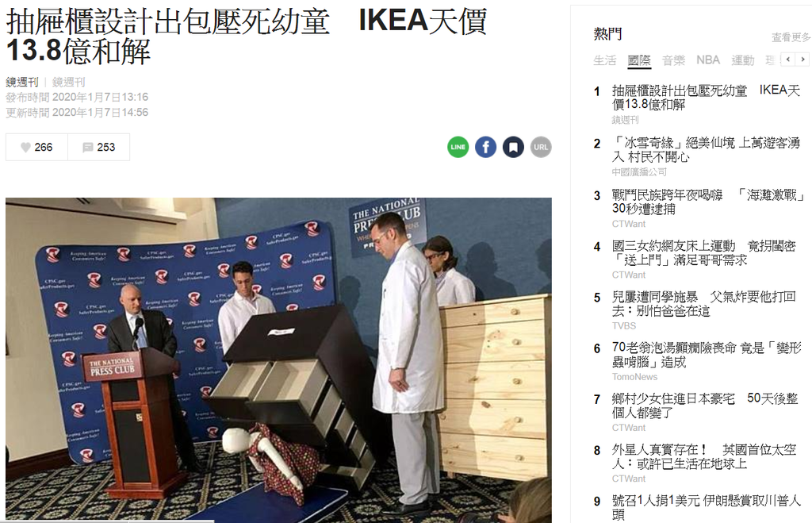Open 鏡週刊 publisher link under headline
This screenshot has width=812, height=523.
68,82
